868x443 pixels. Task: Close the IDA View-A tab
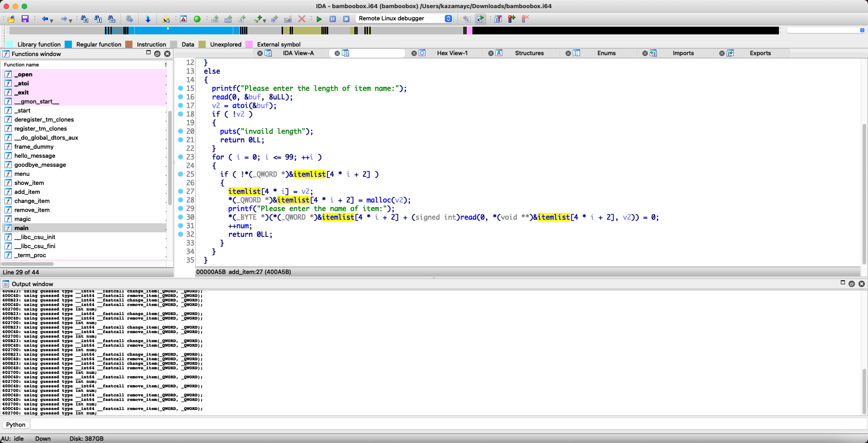click(260, 53)
